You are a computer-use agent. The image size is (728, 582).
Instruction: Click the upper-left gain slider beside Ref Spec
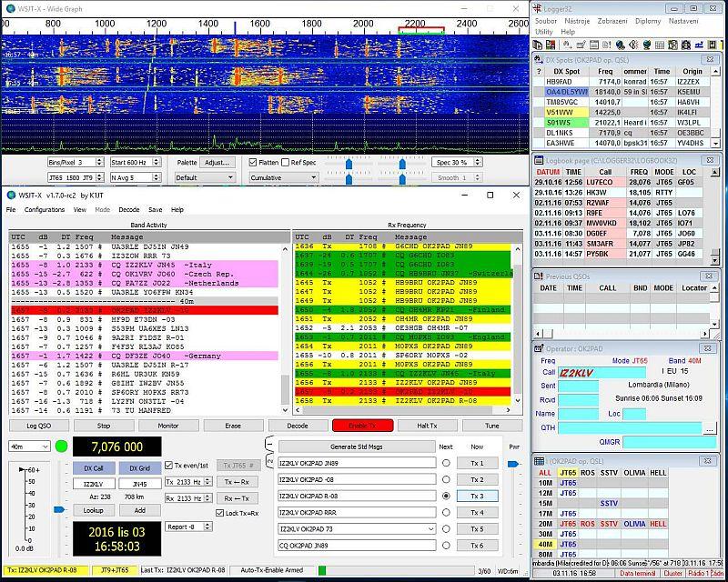349,164
